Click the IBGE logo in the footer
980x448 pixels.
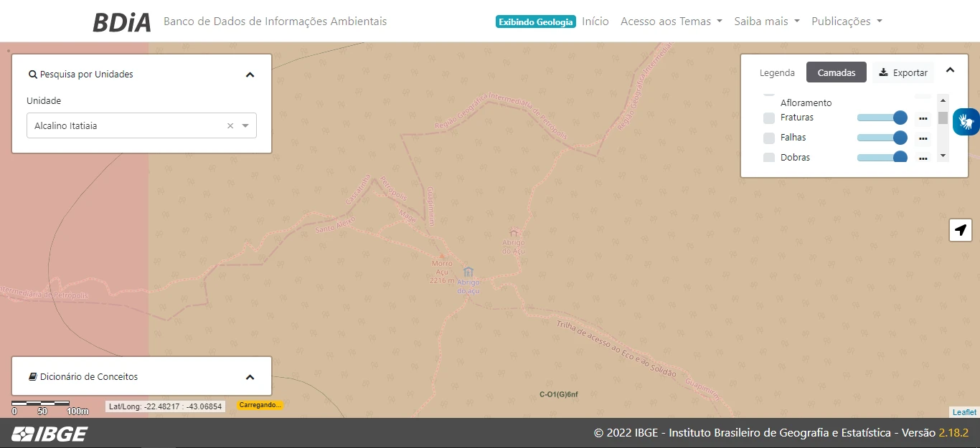(50, 434)
